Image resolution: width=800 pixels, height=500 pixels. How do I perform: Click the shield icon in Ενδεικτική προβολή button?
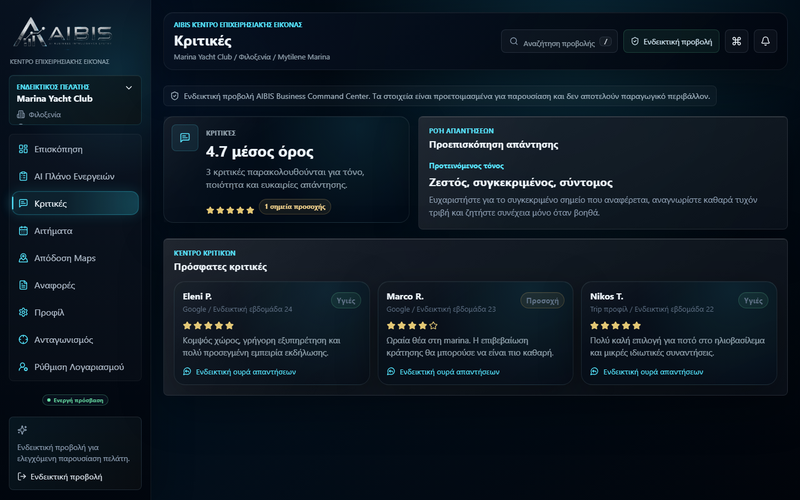click(635, 41)
